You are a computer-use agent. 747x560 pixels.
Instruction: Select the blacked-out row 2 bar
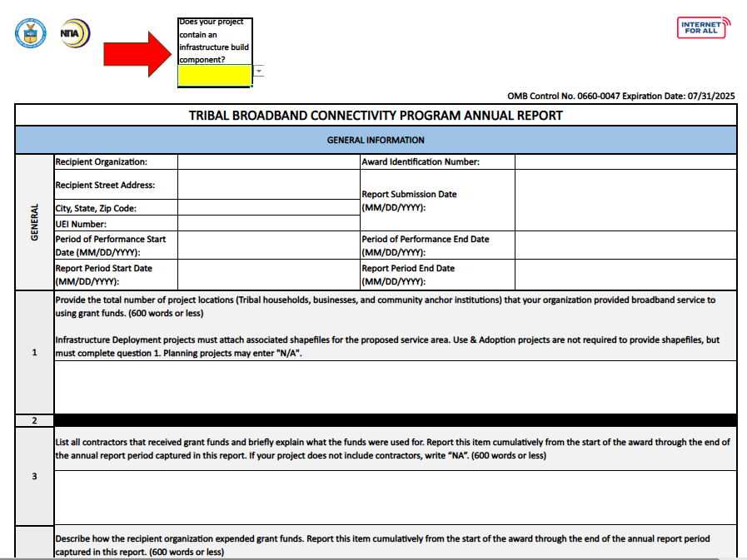[395, 421]
